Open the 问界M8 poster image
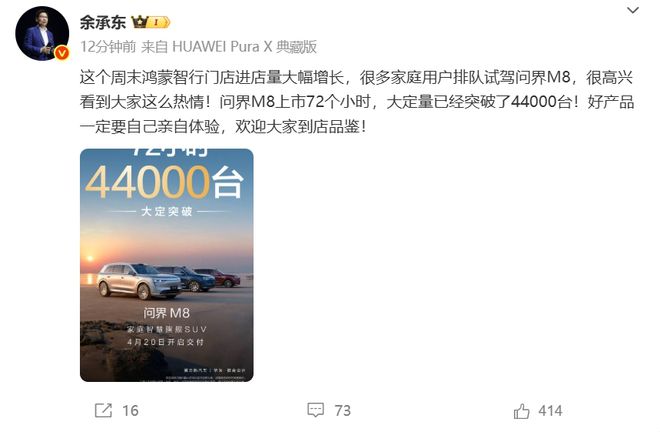This screenshot has width=660, height=432. click(x=167, y=265)
